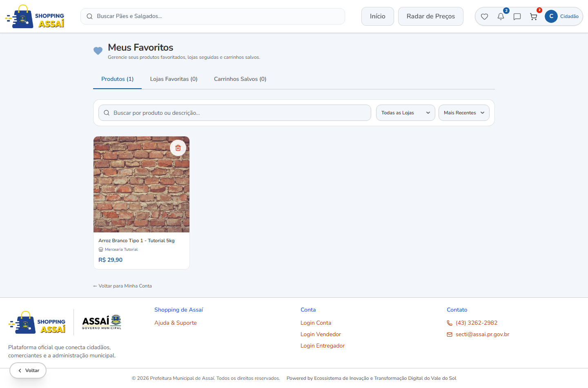
Task: Click the Cidadão user avatar
Action: coord(551,16)
